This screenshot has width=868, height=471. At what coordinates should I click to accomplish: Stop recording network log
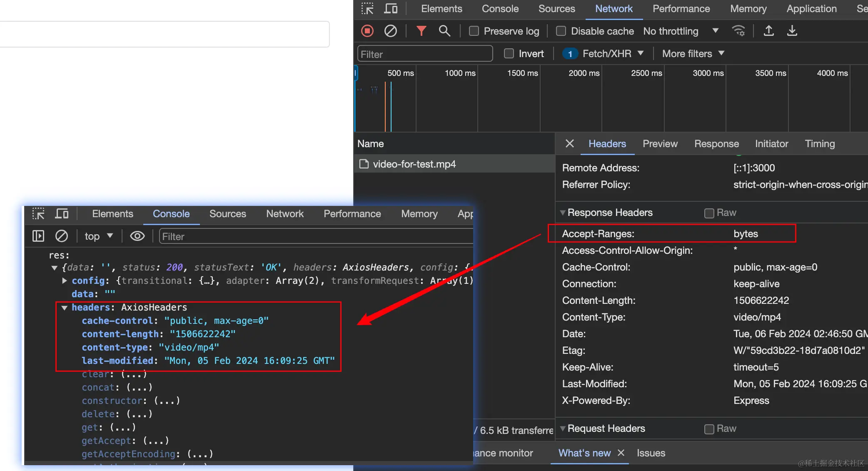(x=367, y=31)
